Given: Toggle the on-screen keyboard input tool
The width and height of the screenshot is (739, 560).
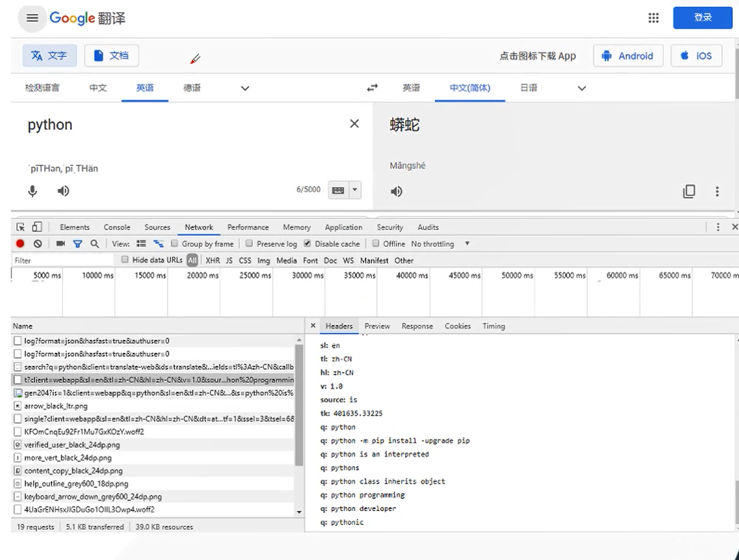Looking at the screenshot, I should pos(338,190).
